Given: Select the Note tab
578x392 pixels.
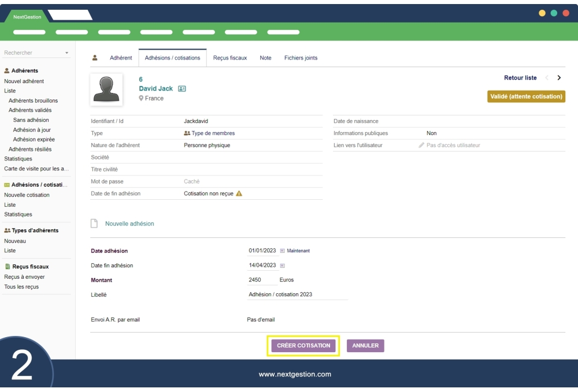Looking at the screenshot, I should click(265, 58).
